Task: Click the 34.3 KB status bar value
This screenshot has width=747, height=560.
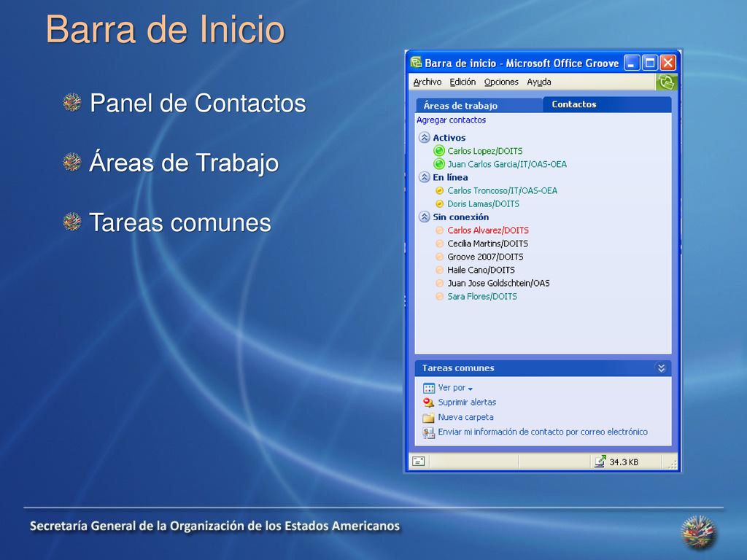Action: [x=624, y=462]
